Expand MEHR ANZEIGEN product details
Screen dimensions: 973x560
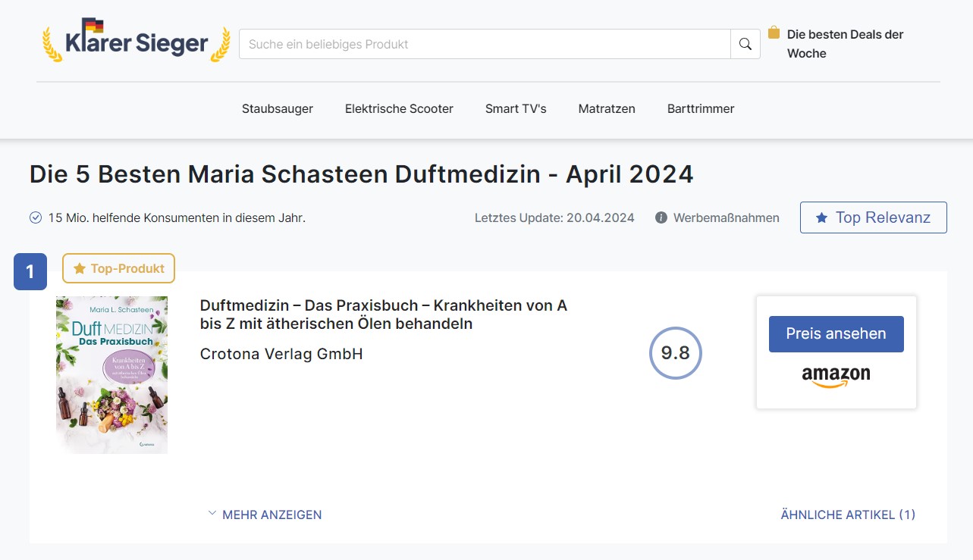pos(265,515)
